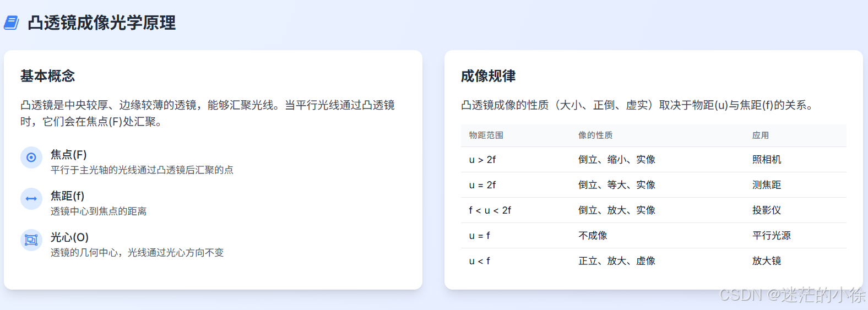This screenshot has width=868, height=310.
Task: Click the table cell f < u < 2f
Action: 490,210
